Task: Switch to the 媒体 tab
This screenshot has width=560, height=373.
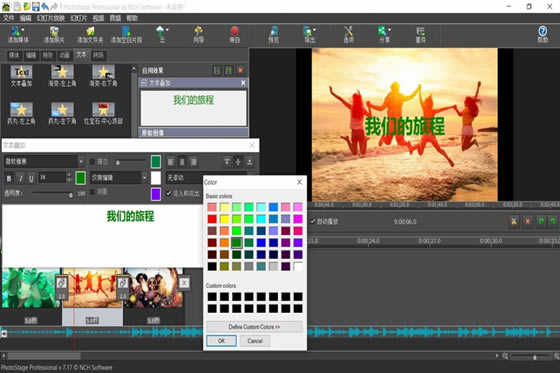Action: click(x=14, y=55)
